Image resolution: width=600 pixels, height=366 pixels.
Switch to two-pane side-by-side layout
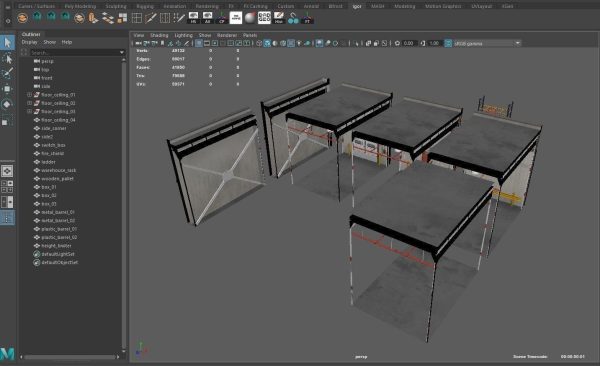7,202
